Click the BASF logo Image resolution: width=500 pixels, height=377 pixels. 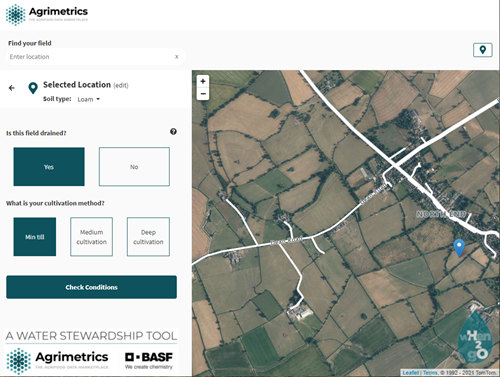pyautogui.click(x=149, y=360)
